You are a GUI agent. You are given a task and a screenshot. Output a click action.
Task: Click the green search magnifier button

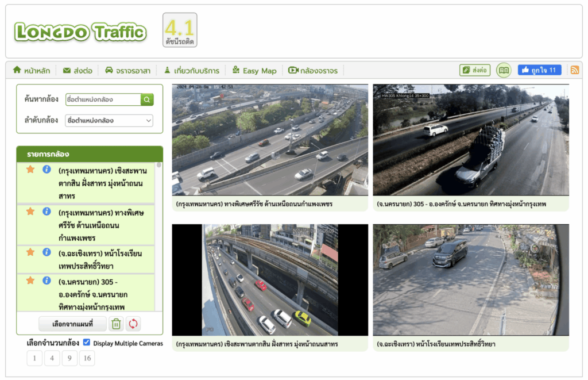147,99
